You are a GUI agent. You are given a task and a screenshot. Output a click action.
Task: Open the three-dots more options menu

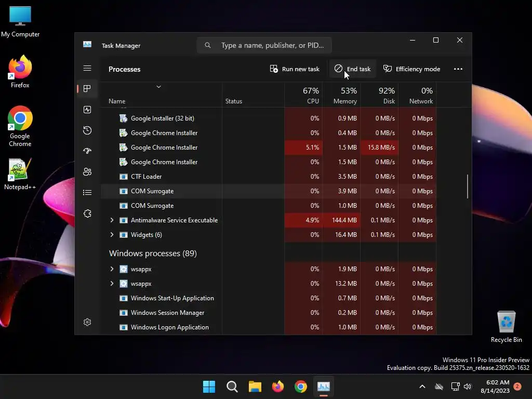(458, 69)
